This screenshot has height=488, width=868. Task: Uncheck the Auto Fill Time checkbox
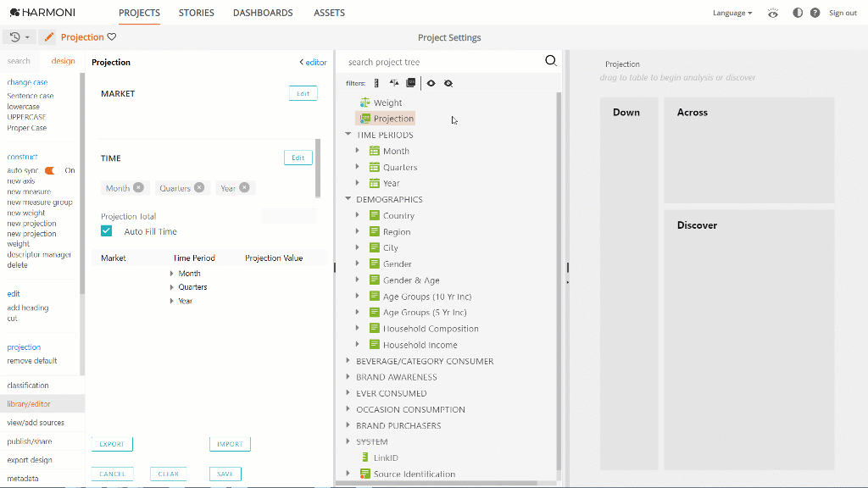107,231
